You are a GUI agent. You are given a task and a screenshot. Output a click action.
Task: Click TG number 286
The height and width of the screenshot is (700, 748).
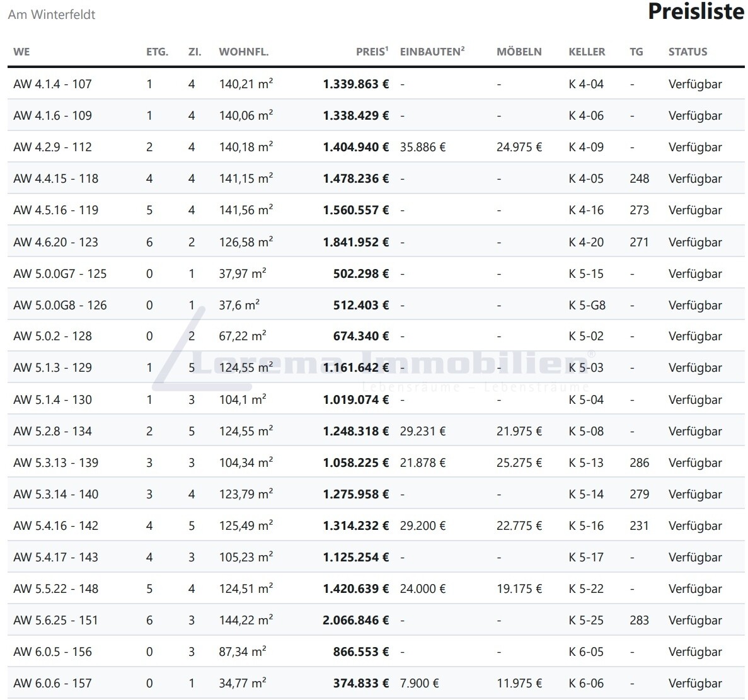pyautogui.click(x=639, y=462)
